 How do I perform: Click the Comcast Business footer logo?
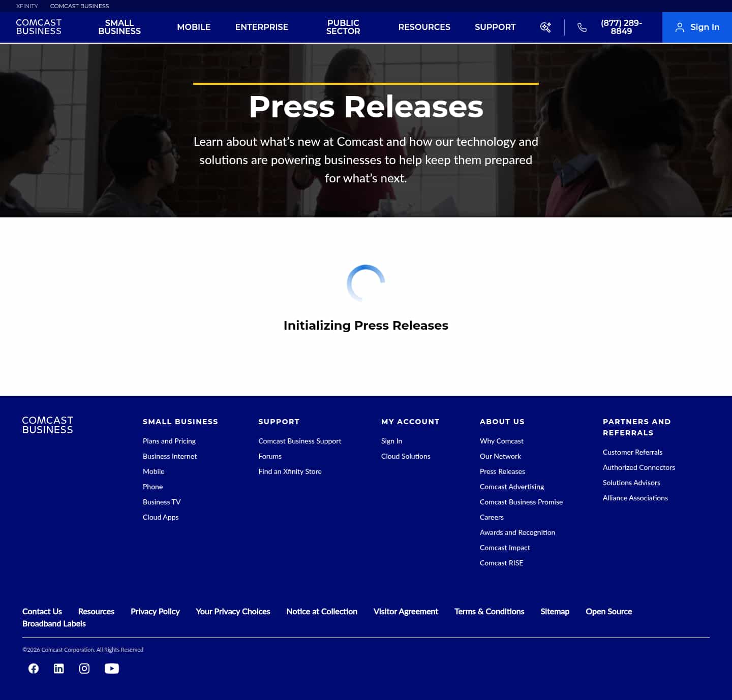pos(48,425)
